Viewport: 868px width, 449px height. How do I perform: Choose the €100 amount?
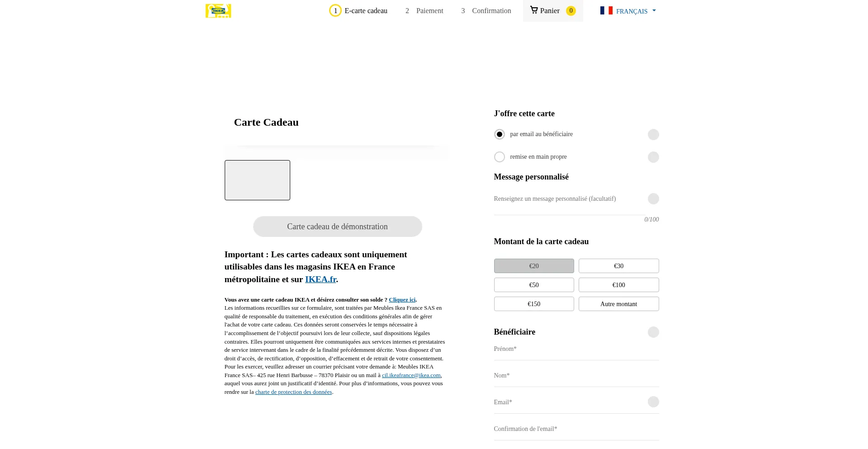(x=618, y=285)
